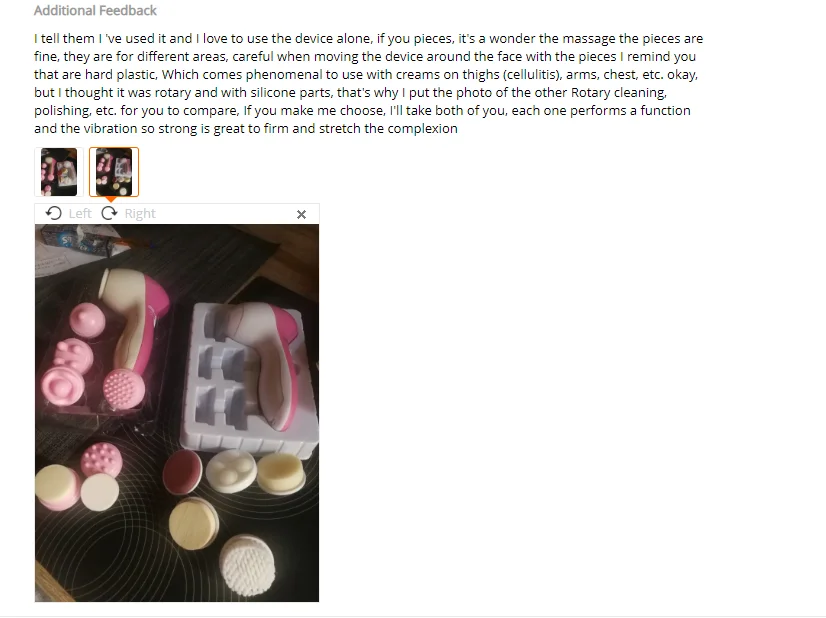
Task: Click the review's last line about vibration
Action: 245,129
